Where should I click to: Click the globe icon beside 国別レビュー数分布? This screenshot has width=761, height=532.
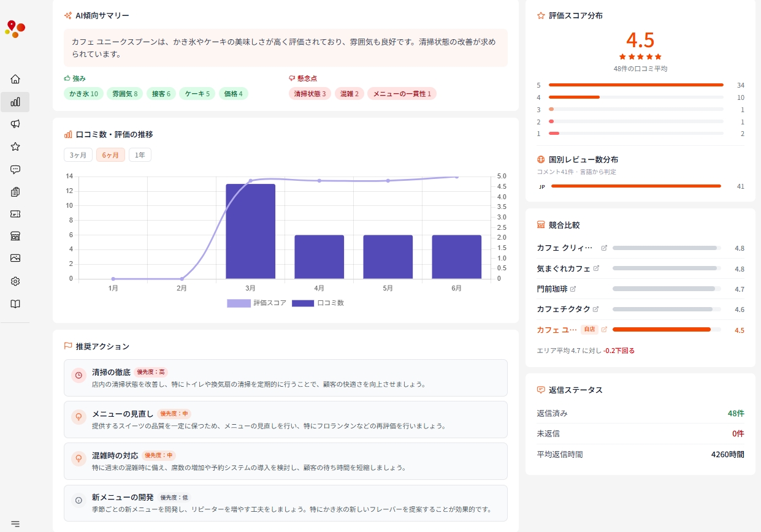541,159
